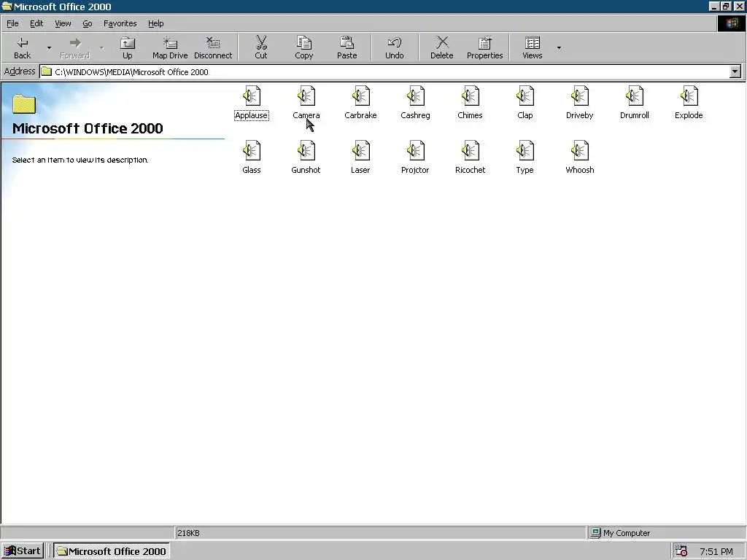Select the Explode sound file

tap(689, 103)
